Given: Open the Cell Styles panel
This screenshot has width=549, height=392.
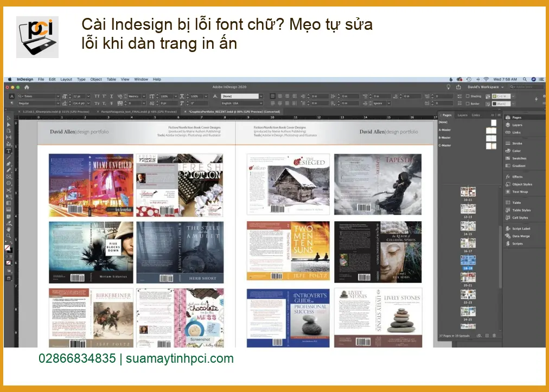Looking at the screenshot, I should 516,218.
